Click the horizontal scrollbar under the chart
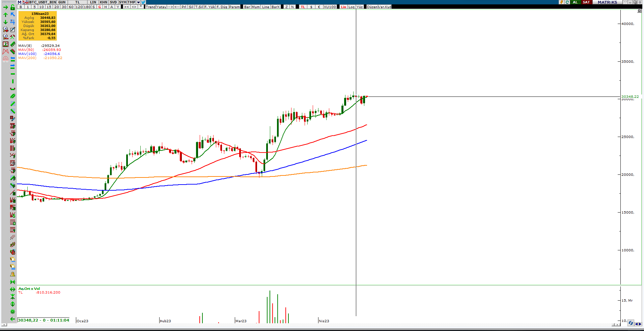This screenshot has height=331, width=644. (x=304, y=325)
